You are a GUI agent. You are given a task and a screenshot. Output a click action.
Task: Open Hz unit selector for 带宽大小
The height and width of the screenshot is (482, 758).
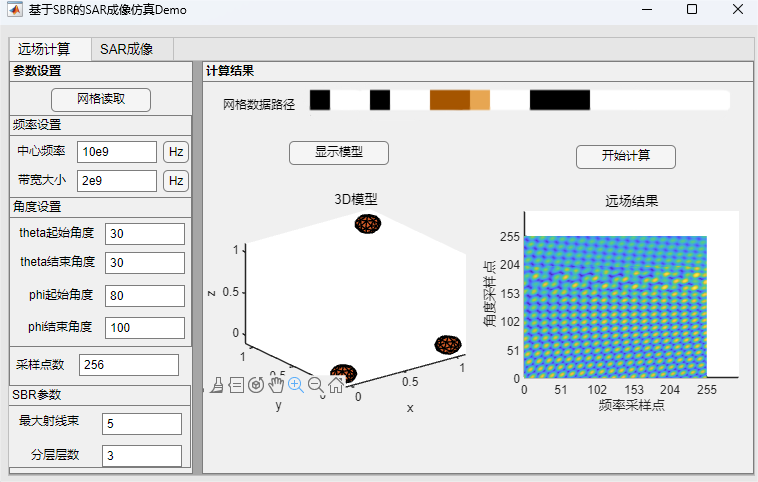click(176, 181)
